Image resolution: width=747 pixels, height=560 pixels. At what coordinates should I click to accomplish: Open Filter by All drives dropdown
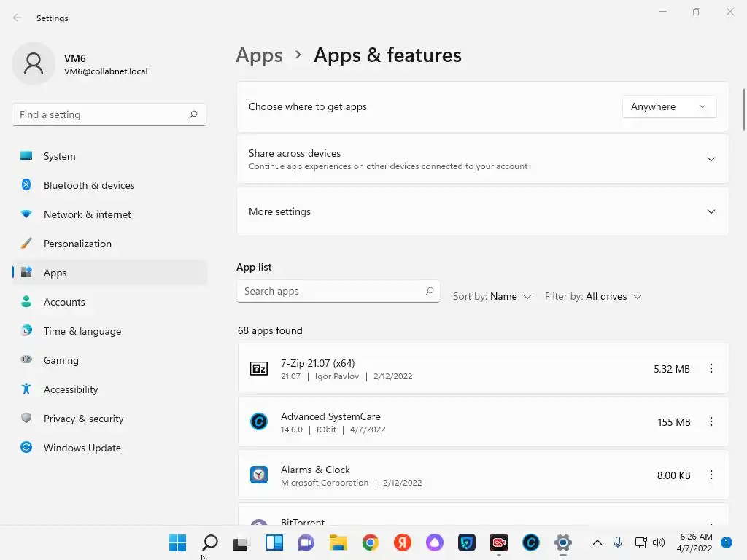click(x=594, y=296)
